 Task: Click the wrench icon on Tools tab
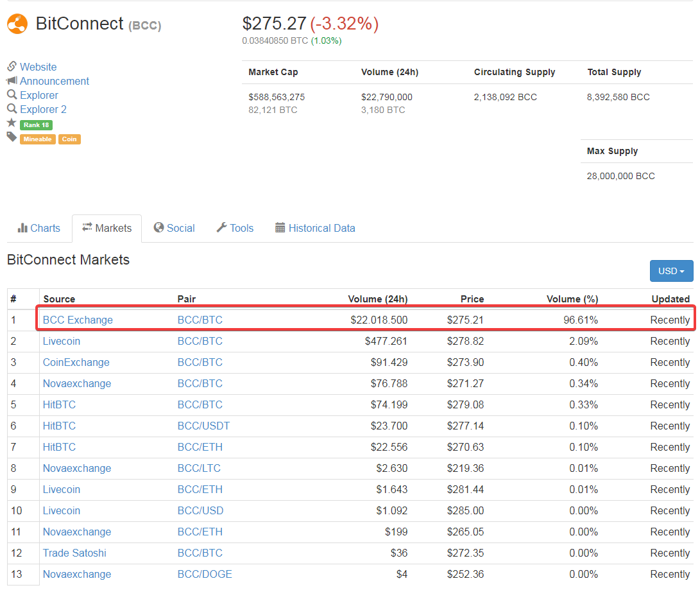tap(221, 227)
